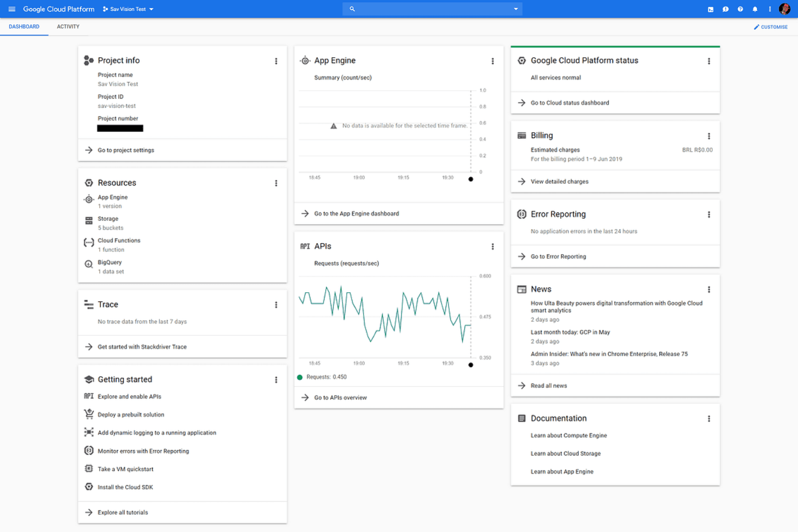Screen dimensions: 798x532
Task: Open the Ulta Beauty digital transformation news article
Action: pos(616,307)
